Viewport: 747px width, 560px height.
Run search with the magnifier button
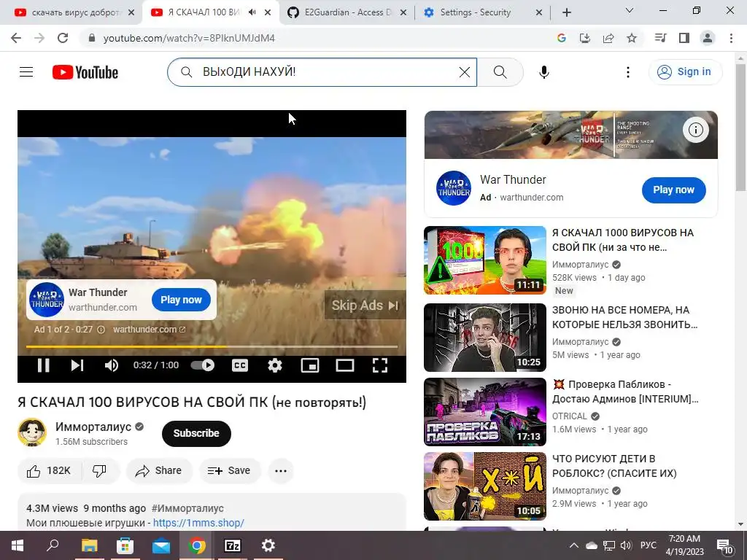500,72
